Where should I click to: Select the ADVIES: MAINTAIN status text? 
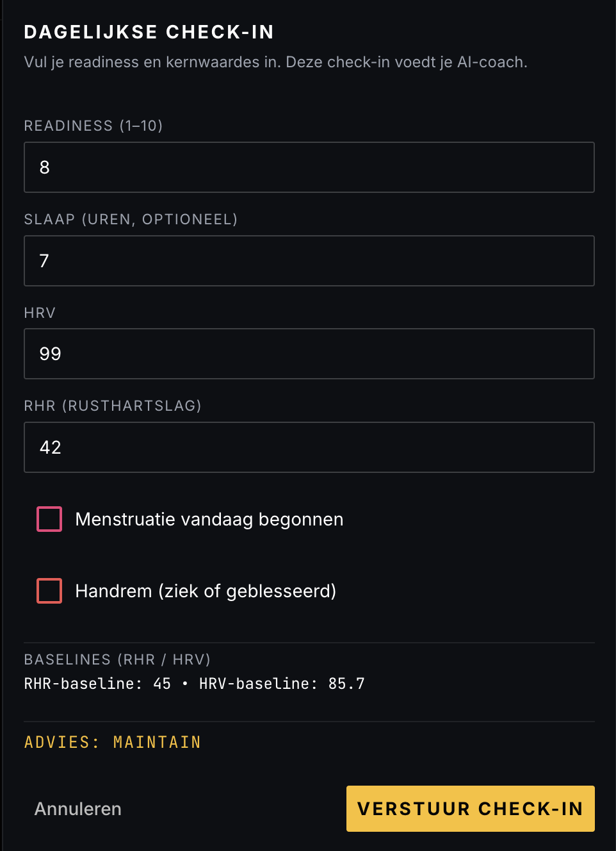click(112, 741)
